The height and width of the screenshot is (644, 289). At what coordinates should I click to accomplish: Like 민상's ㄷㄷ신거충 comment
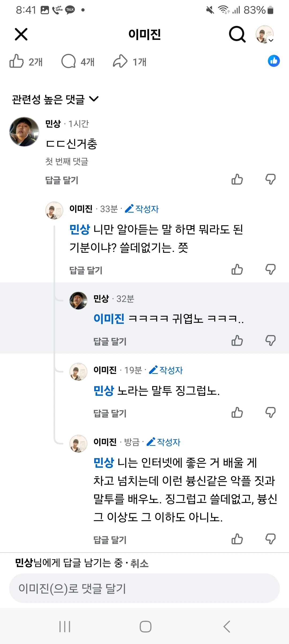tap(237, 179)
